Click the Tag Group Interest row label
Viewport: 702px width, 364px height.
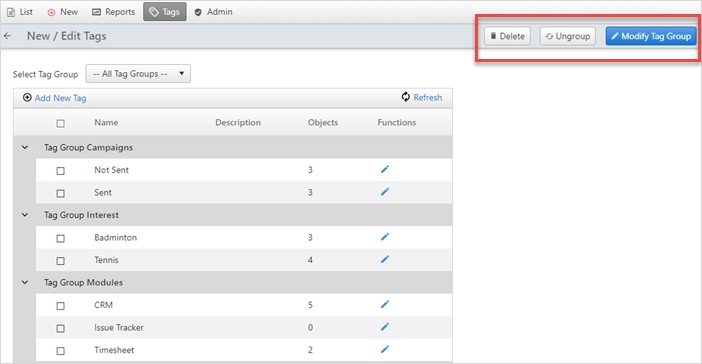point(81,215)
